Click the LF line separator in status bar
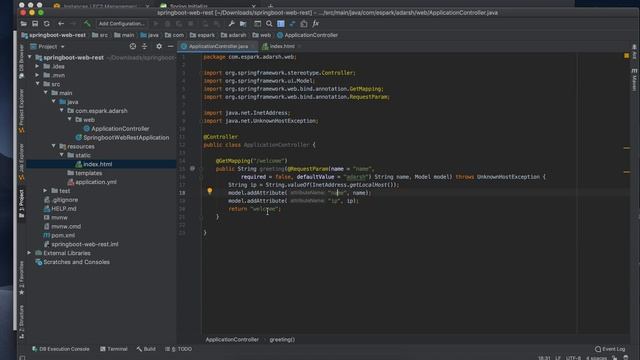Image resolution: width=640 pixels, height=360 pixels. [558, 358]
